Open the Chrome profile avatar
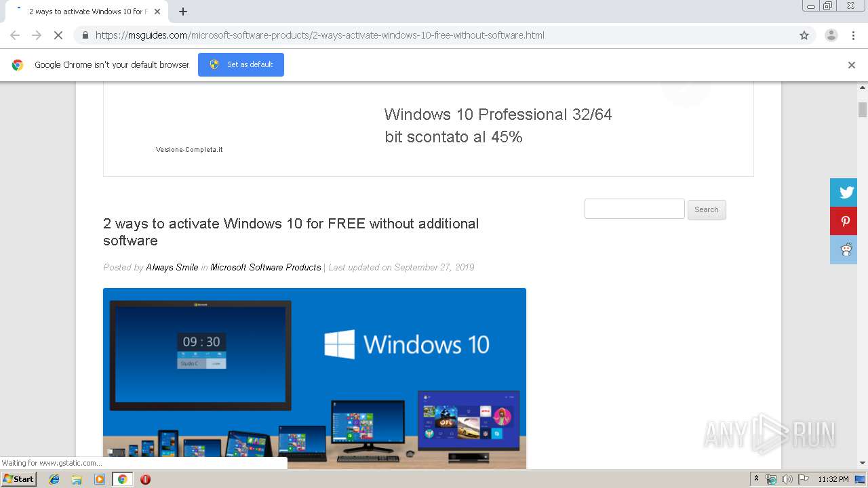The height and width of the screenshot is (488, 868). pyautogui.click(x=831, y=35)
